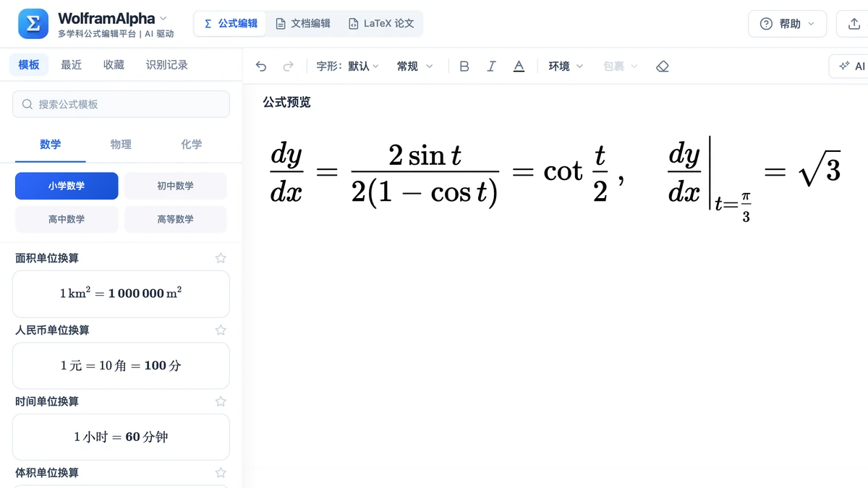
Task: Select the 收藏 sidebar tab
Action: [114, 65]
